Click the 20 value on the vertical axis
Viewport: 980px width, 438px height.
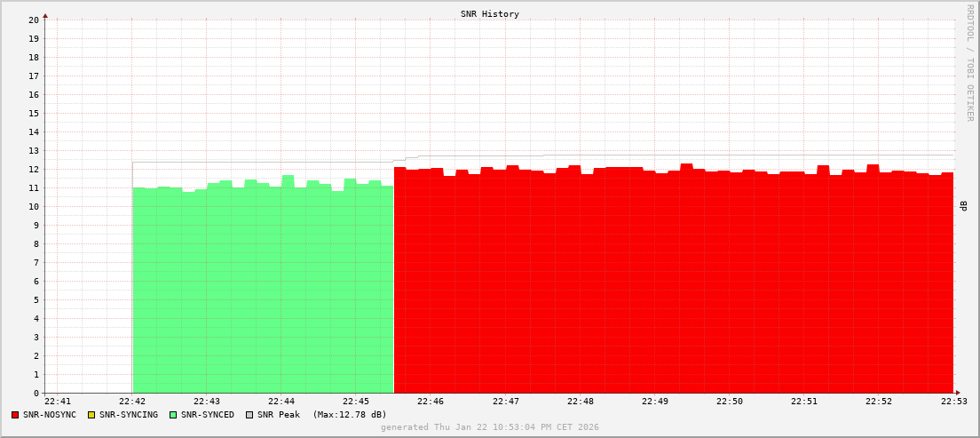click(34, 20)
